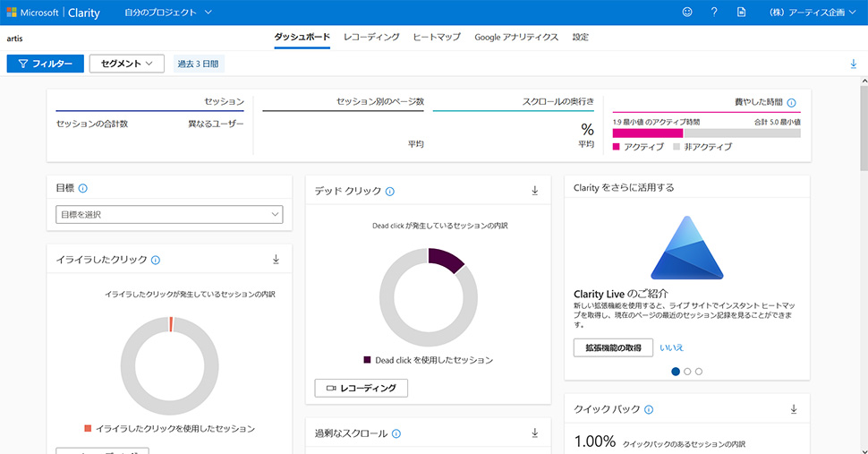The image size is (868, 454).
Task: Click Dead click を使用したセッション legend
Action: [428, 360]
